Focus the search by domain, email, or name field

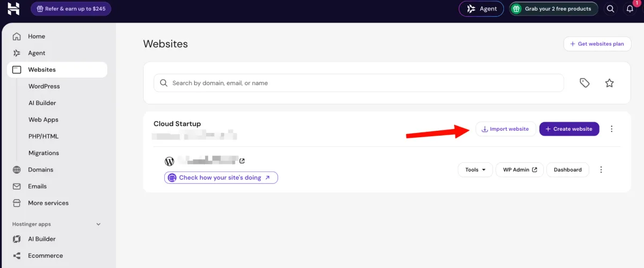click(x=359, y=83)
